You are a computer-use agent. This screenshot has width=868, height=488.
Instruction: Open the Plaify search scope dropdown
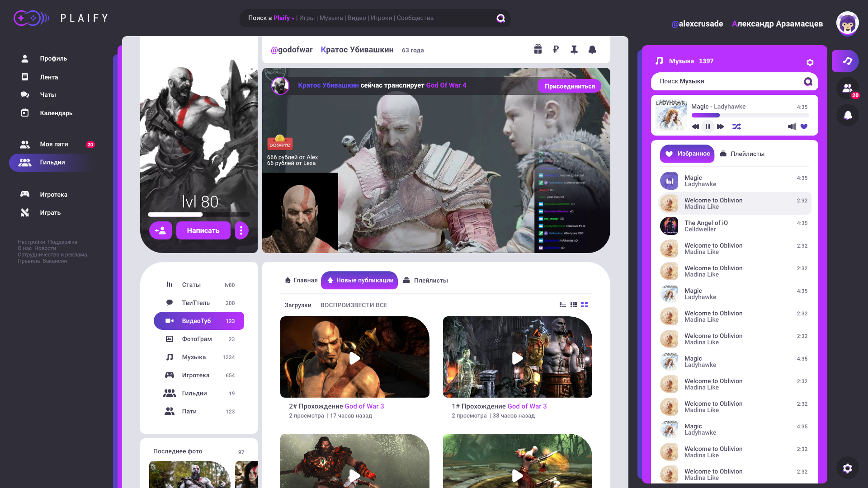coord(284,18)
